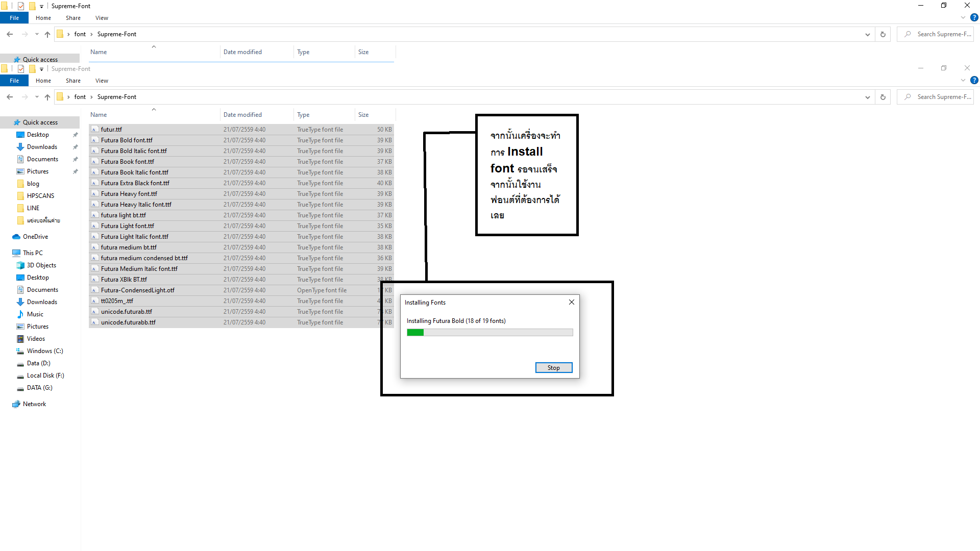The height and width of the screenshot is (551, 980).
Task: Open the View tab in the background window
Action: pos(102,18)
